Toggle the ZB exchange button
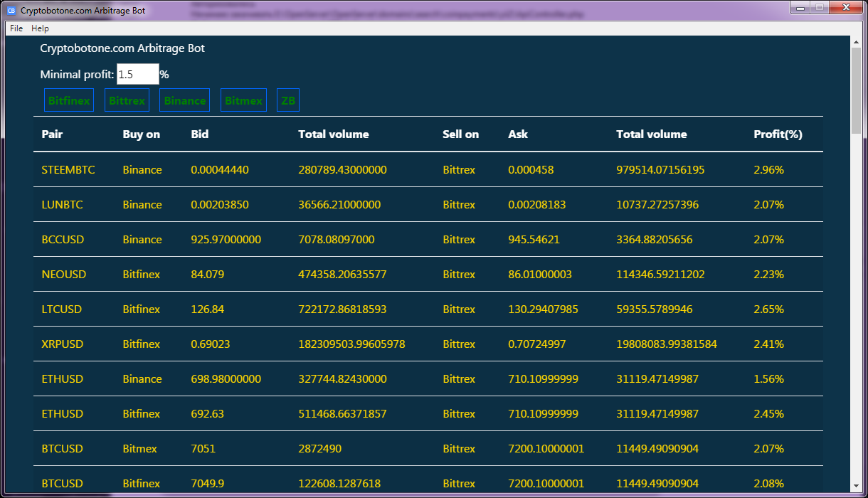This screenshot has height=498, width=868. pos(288,100)
